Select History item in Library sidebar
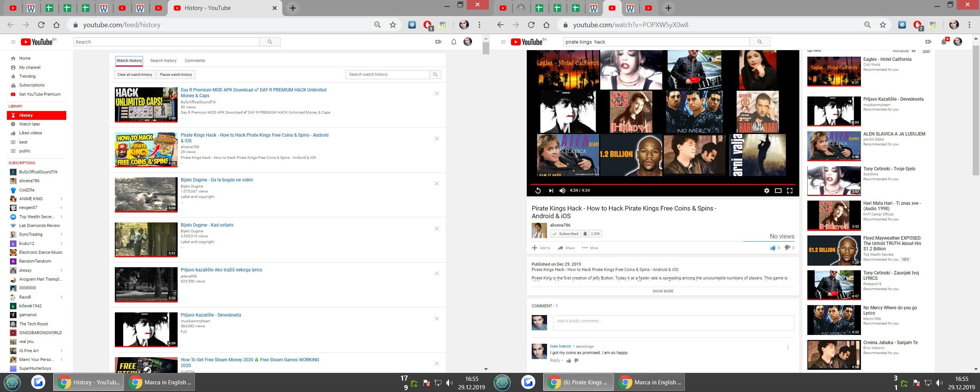Image resolution: width=980 pixels, height=392 pixels. [37, 115]
